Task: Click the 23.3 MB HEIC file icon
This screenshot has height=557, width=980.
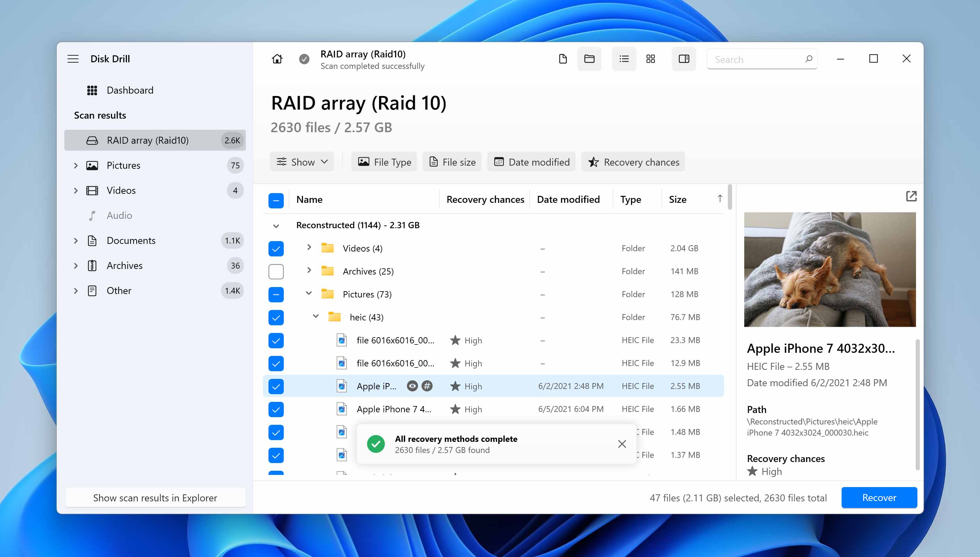Action: [x=342, y=340]
